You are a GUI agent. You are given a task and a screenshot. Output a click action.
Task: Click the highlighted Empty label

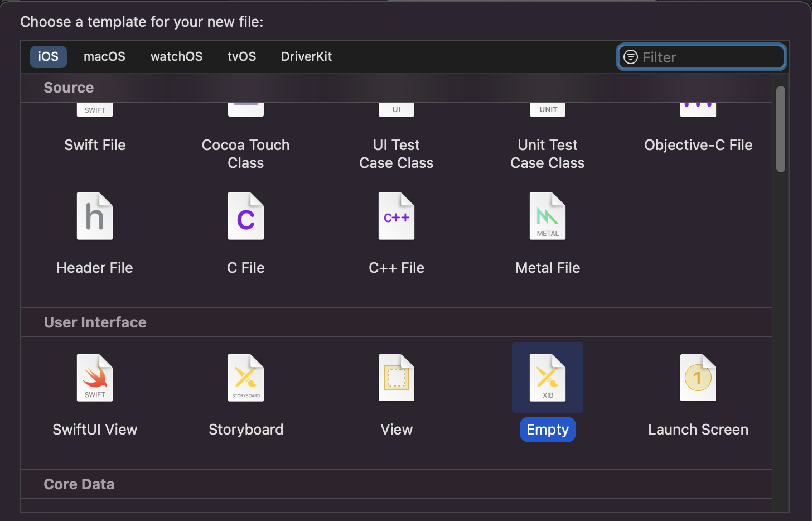tap(548, 430)
